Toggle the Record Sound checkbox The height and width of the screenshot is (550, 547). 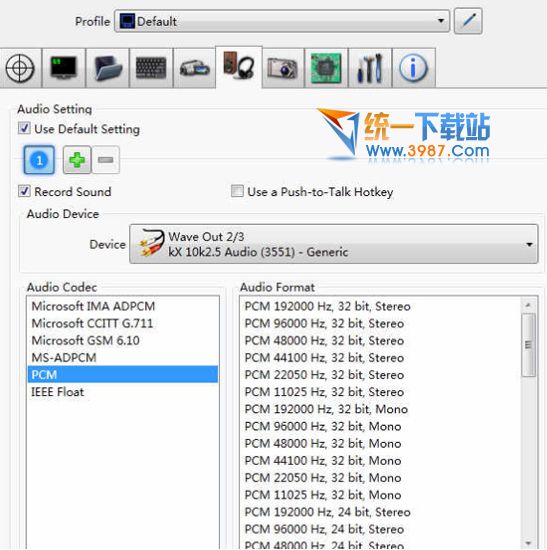[24, 191]
